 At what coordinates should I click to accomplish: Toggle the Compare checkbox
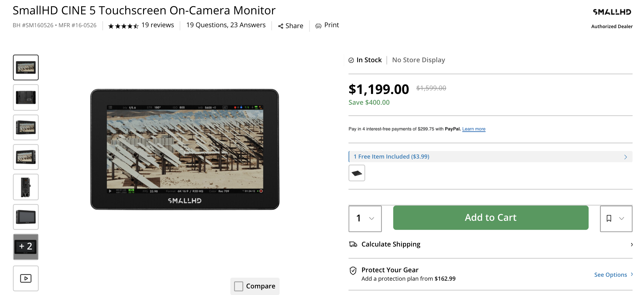click(x=239, y=286)
